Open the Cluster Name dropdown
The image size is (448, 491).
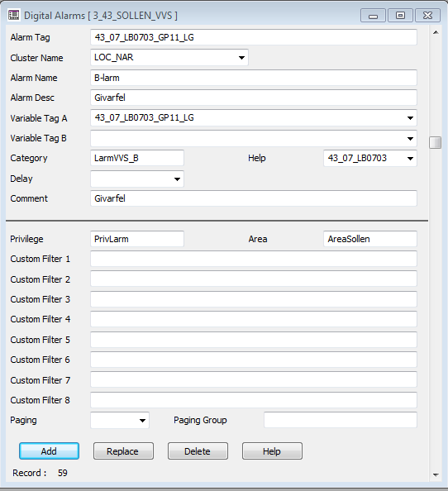pos(241,58)
